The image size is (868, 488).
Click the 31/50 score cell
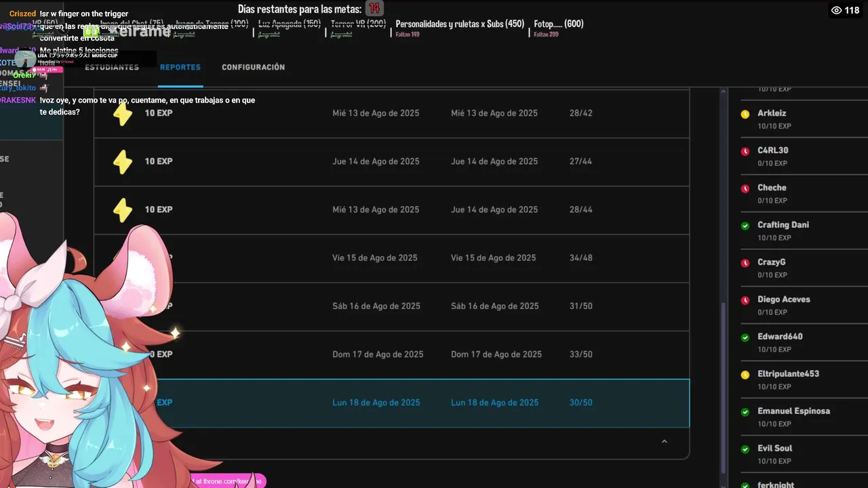tap(581, 306)
